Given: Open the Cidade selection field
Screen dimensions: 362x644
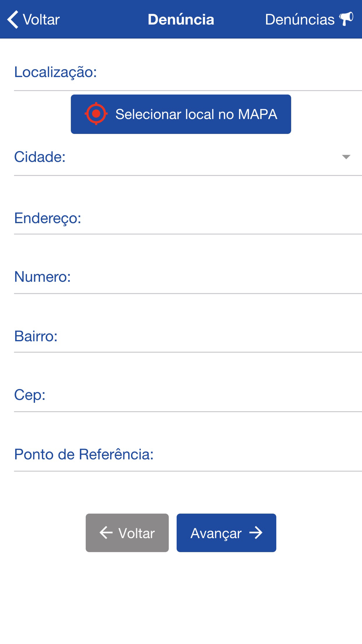Looking at the screenshot, I should point(188,157).
